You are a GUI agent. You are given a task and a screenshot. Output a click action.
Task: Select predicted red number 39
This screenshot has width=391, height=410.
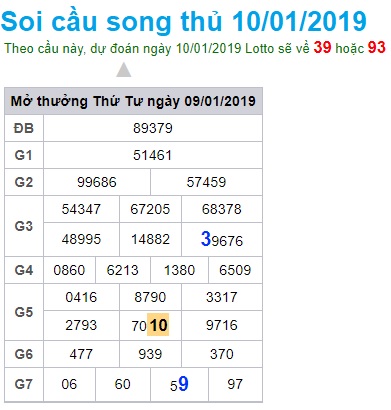322,47
